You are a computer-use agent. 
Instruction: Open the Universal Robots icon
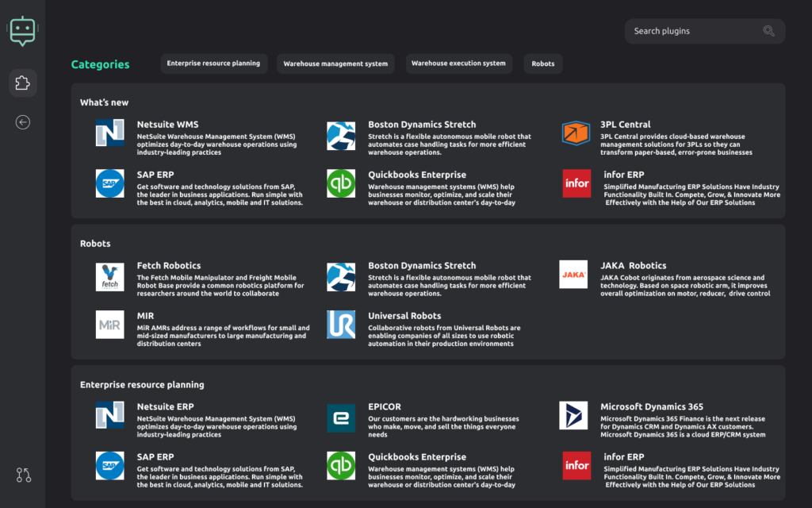341,325
